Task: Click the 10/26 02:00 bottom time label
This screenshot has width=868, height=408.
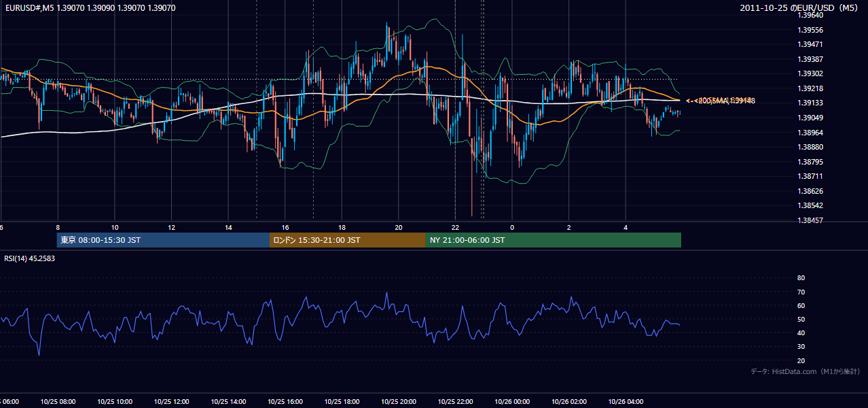Action: click(x=569, y=402)
